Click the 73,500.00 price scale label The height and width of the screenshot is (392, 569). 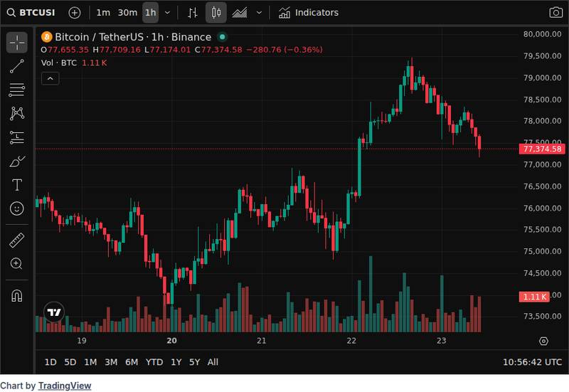tap(542, 316)
